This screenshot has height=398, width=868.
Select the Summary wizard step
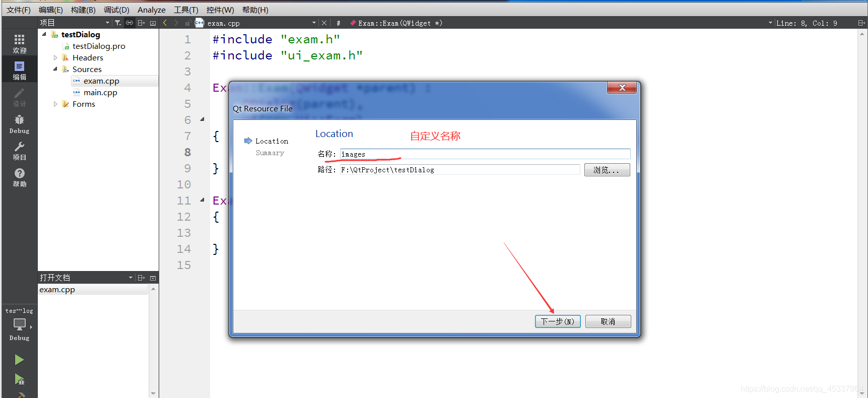270,153
